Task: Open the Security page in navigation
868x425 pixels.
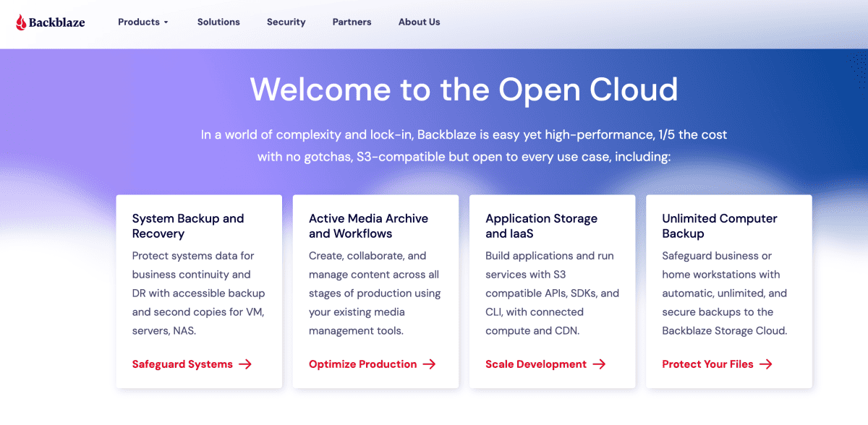Action: pyautogui.click(x=286, y=22)
